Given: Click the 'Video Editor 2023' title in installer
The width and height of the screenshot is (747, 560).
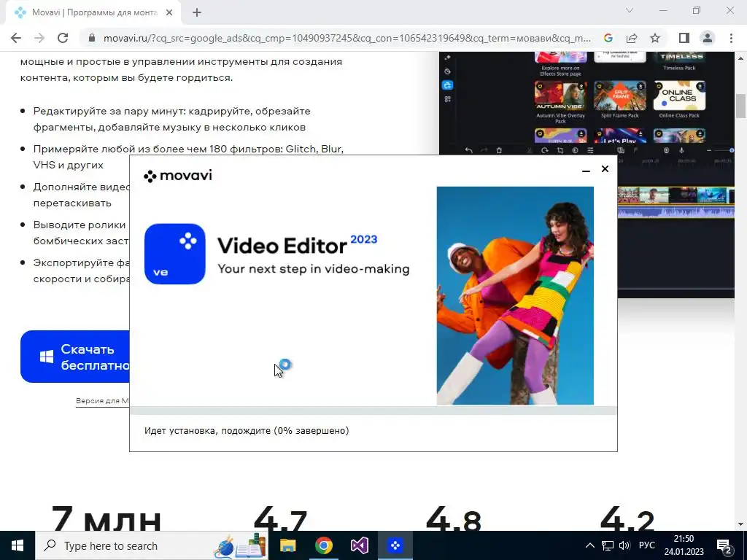Looking at the screenshot, I should pos(298,245).
